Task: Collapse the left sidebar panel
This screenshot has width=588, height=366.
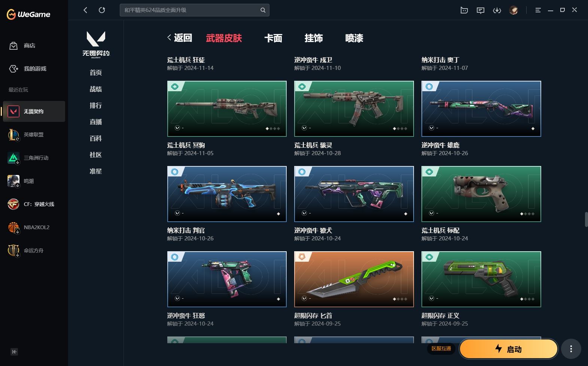Action: point(14,351)
